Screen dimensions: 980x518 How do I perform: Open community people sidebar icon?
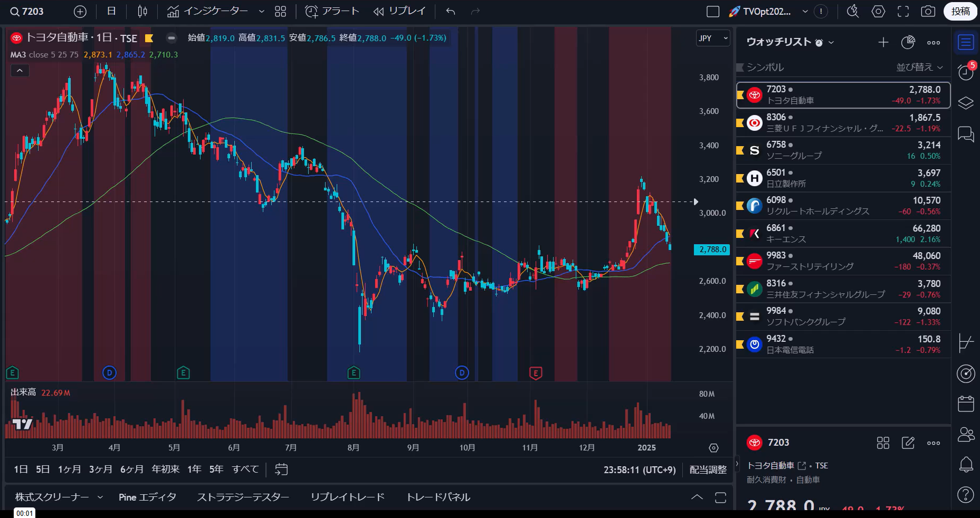click(966, 434)
